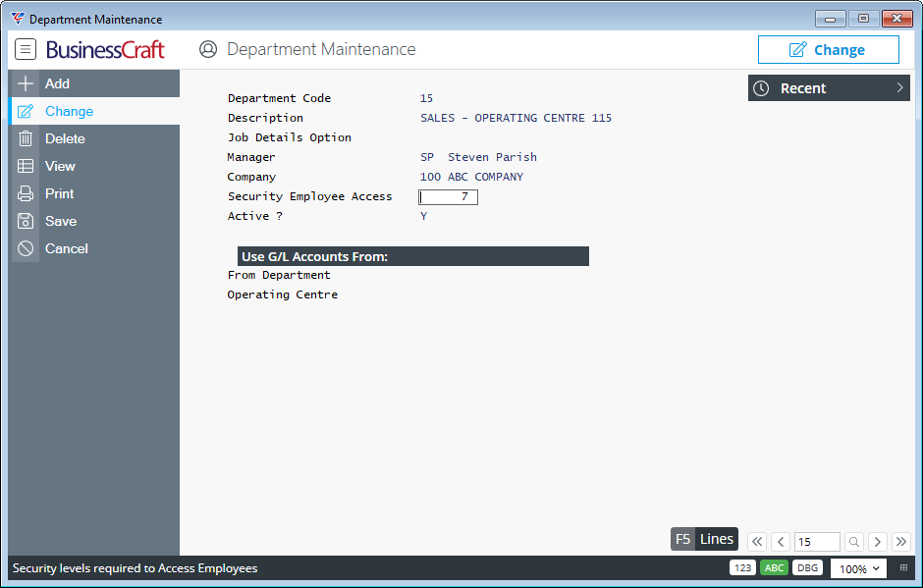Click the Security Employee Access label
This screenshot has width=923, height=588.
309,196
